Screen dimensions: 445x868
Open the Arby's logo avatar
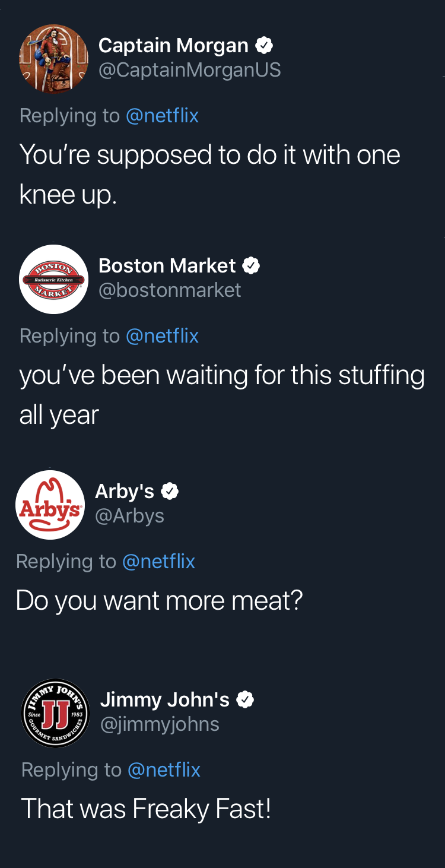(50, 505)
